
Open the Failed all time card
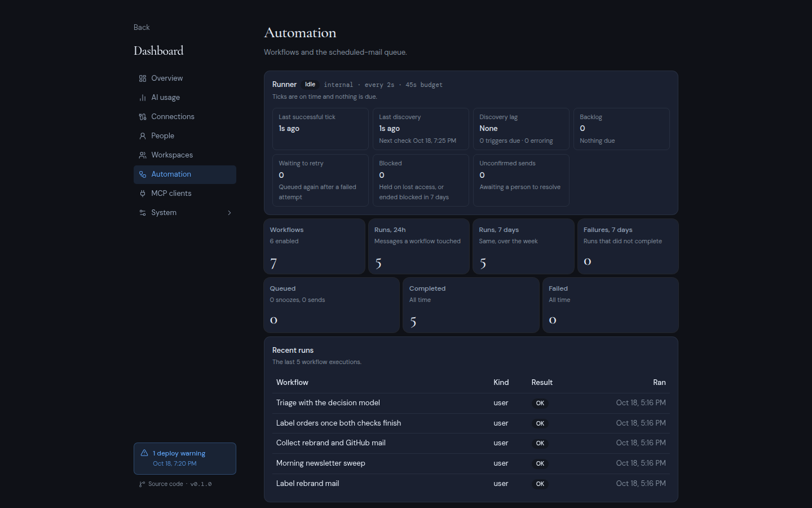click(x=611, y=305)
